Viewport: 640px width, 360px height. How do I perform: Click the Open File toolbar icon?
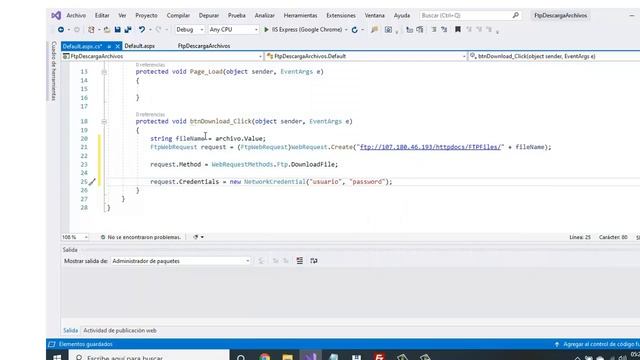[107, 29]
